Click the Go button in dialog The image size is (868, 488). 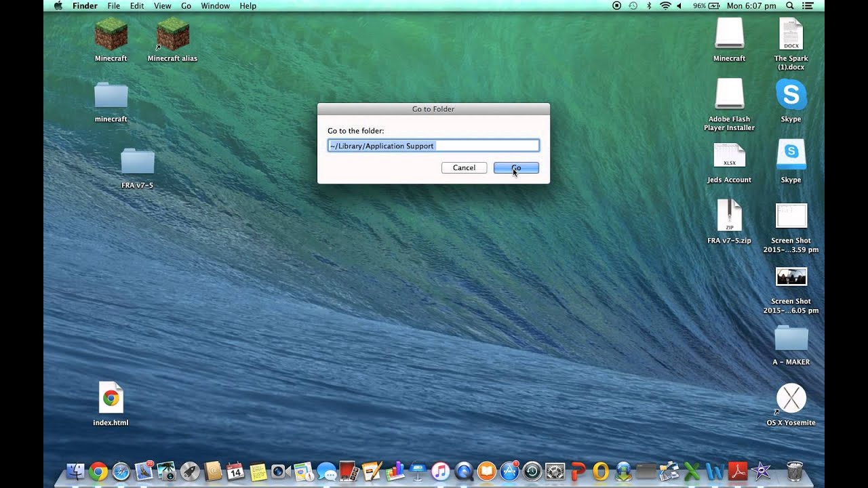click(x=516, y=167)
